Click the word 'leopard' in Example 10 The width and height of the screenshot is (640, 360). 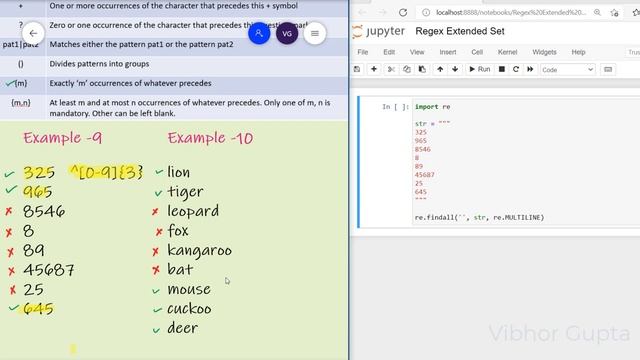pos(193,211)
